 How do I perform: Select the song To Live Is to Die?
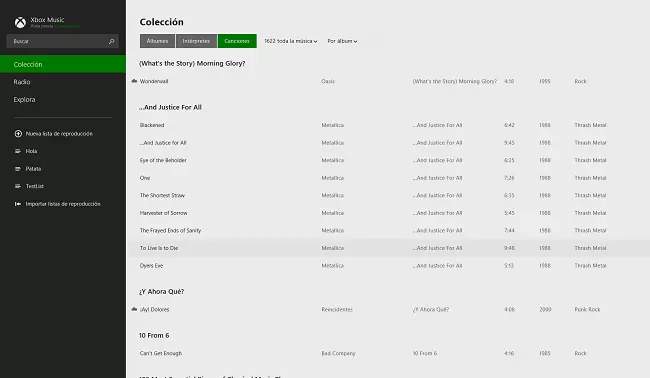(x=159, y=248)
